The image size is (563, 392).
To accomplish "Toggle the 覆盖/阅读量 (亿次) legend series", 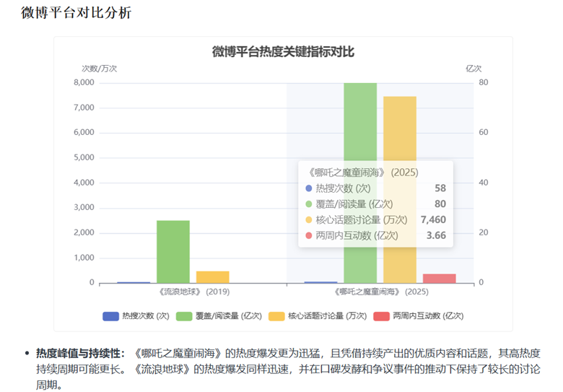I will coord(219,316).
